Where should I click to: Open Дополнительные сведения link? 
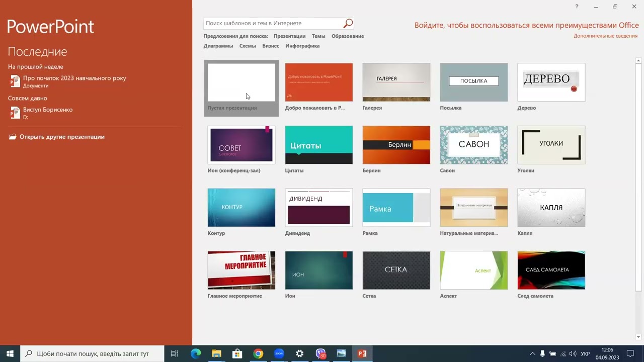(x=606, y=36)
